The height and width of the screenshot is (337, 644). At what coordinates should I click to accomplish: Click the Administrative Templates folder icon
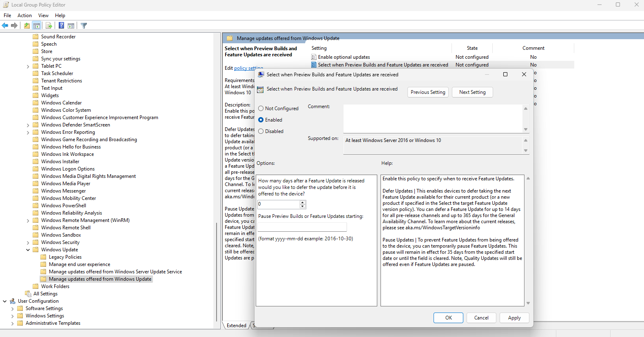point(20,323)
